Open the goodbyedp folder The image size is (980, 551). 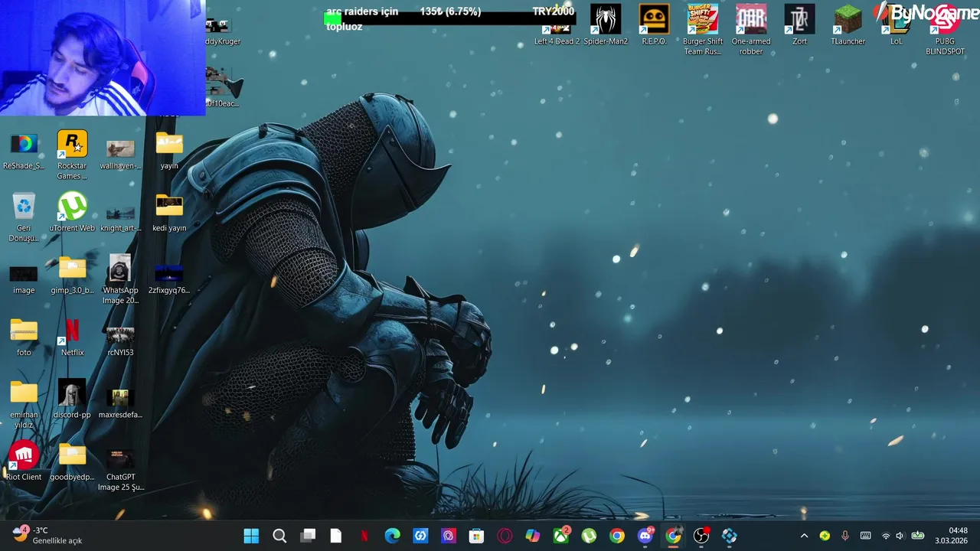[72, 461]
